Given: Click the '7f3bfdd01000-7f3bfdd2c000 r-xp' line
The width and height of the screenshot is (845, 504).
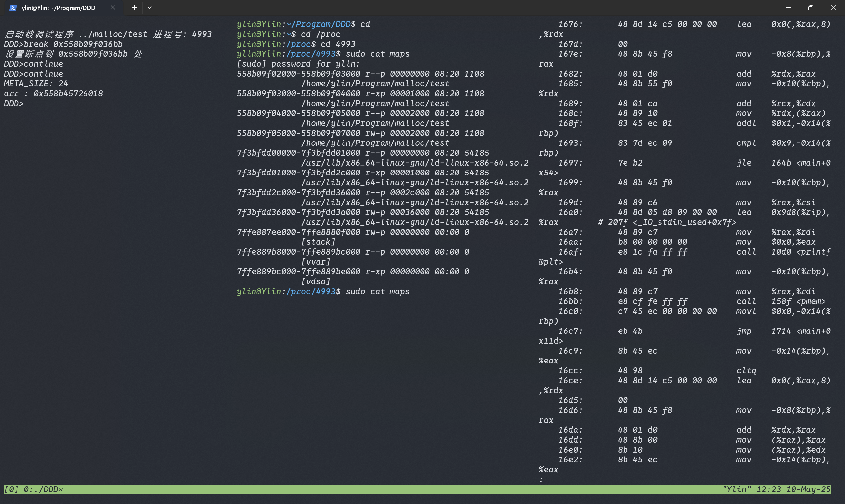Looking at the screenshot, I should coord(362,173).
